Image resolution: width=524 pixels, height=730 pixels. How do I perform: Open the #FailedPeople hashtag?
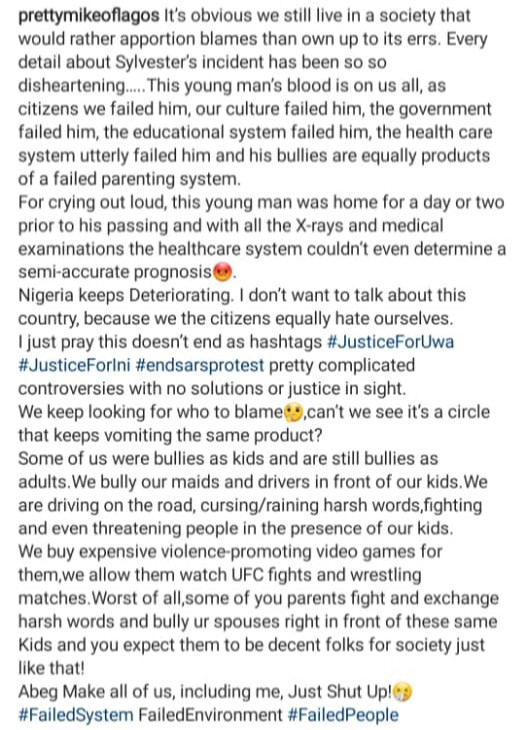(343, 715)
